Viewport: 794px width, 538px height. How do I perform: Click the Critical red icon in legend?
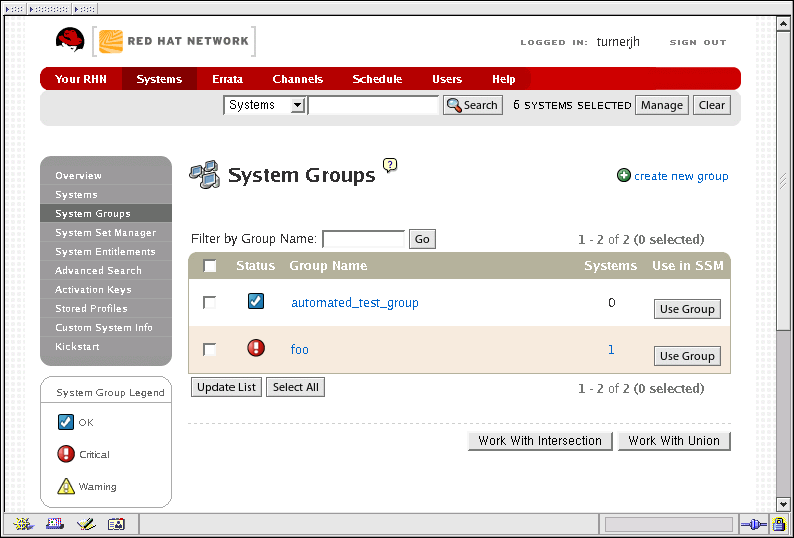[66, 454]
